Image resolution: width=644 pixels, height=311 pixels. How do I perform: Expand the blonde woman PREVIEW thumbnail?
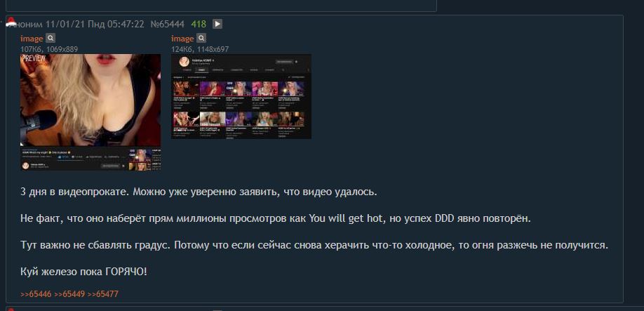click(x=90, y=112)
